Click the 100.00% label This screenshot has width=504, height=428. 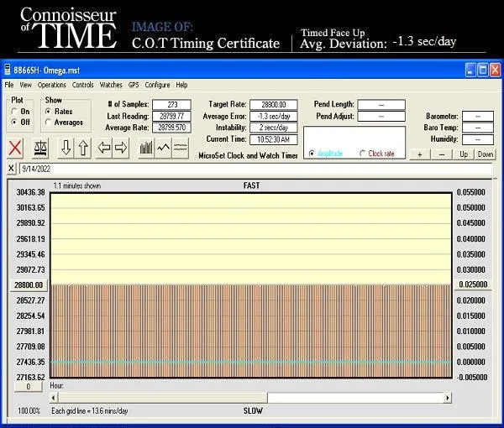point(29,410)
